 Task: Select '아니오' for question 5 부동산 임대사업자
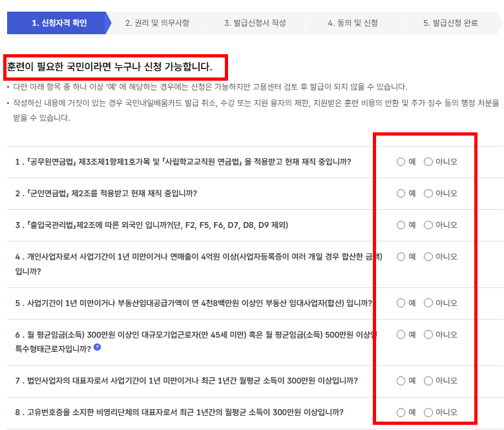428,303
